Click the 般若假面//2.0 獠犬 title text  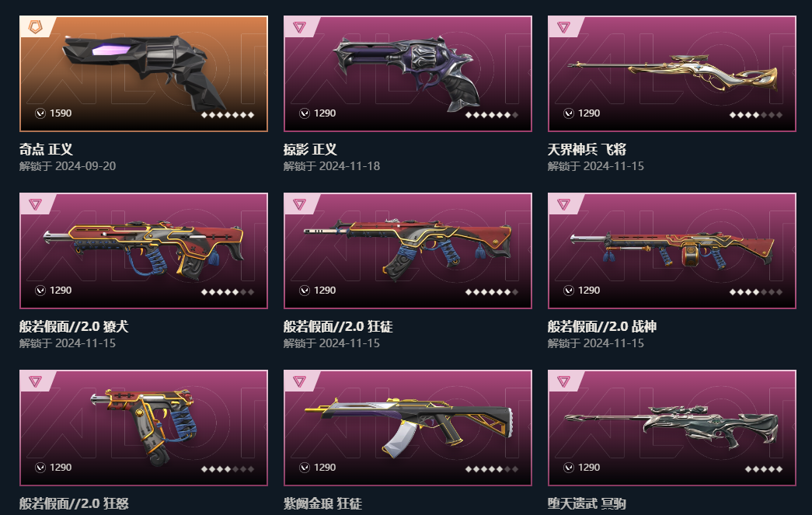(74, 326)
